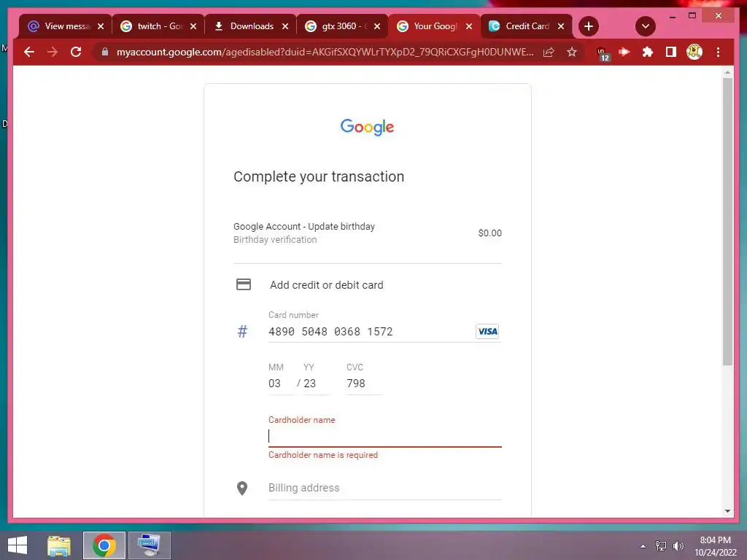Click the Chrome taskbar icon
Viewport: 747px width, 560px height.
click(104, 545)
